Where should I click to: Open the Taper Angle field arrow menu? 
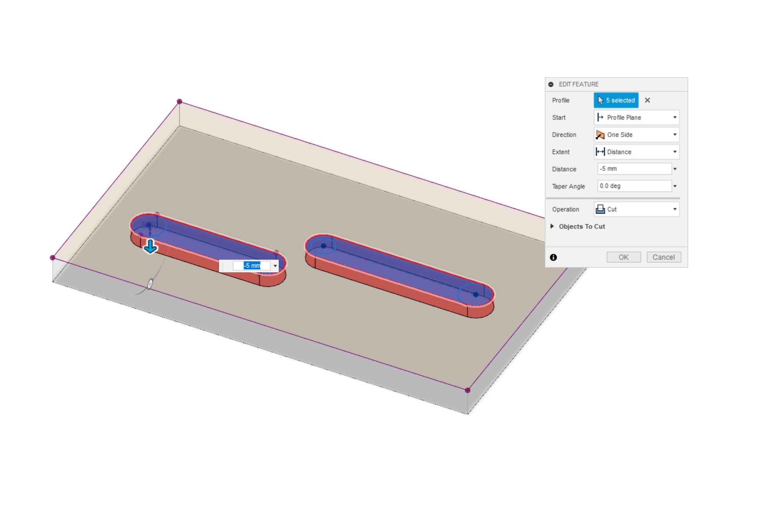pyautogui.click(x=675, y=186)
